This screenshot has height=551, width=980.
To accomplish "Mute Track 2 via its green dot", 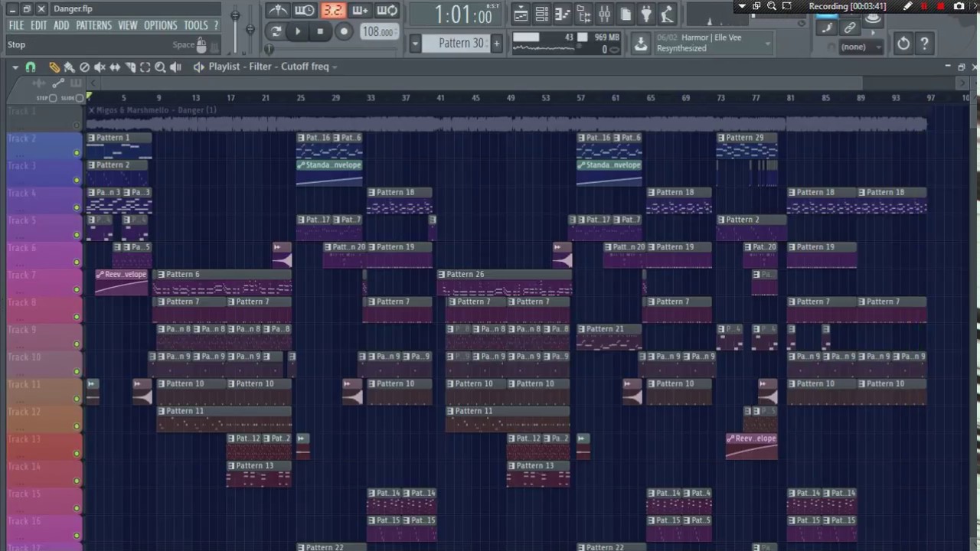I will 77,153.
